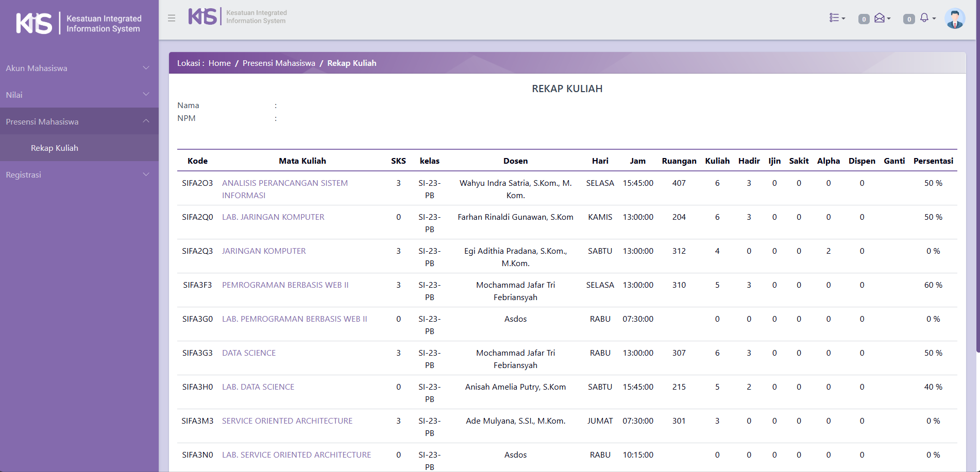Click Presensi Mahasiswa breadcrumb link
Screen dimensions: 980x472
[x=279, y=63]
